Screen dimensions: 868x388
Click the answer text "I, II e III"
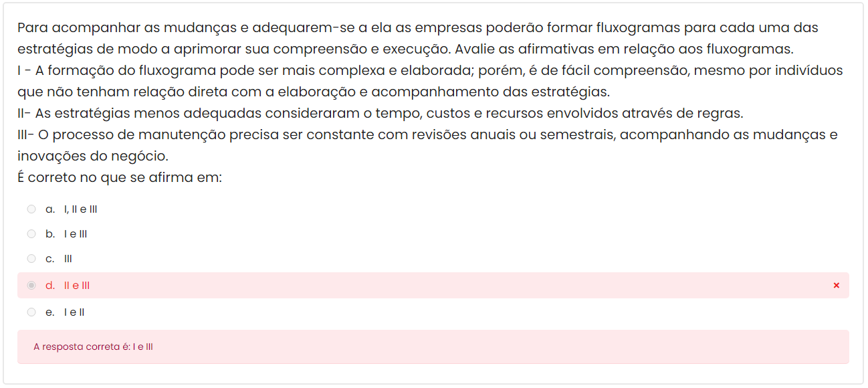(x=80, y=209)
